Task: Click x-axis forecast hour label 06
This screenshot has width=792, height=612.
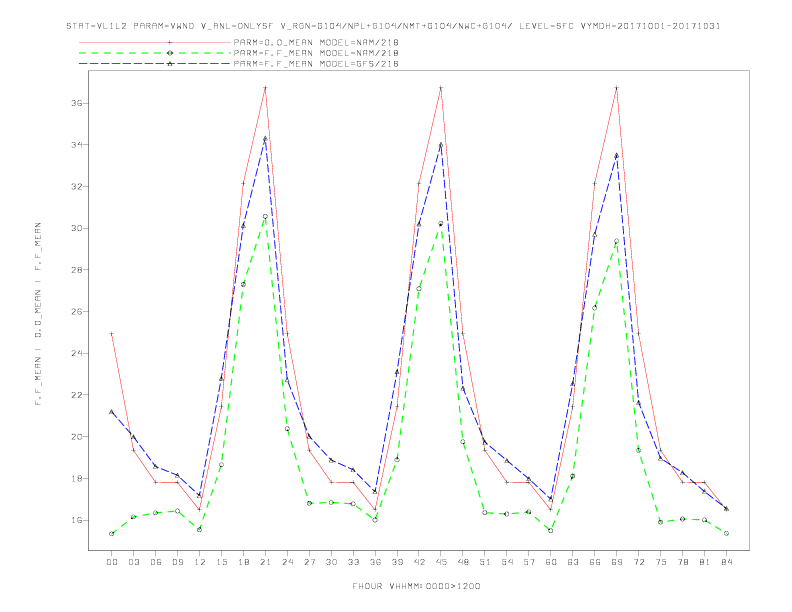Action: tap(156, 562)
